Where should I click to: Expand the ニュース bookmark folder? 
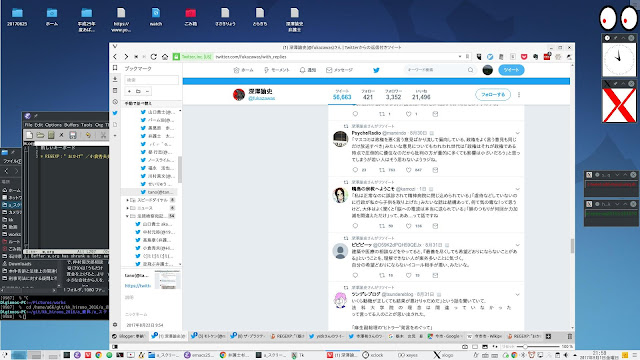point(128,208)
